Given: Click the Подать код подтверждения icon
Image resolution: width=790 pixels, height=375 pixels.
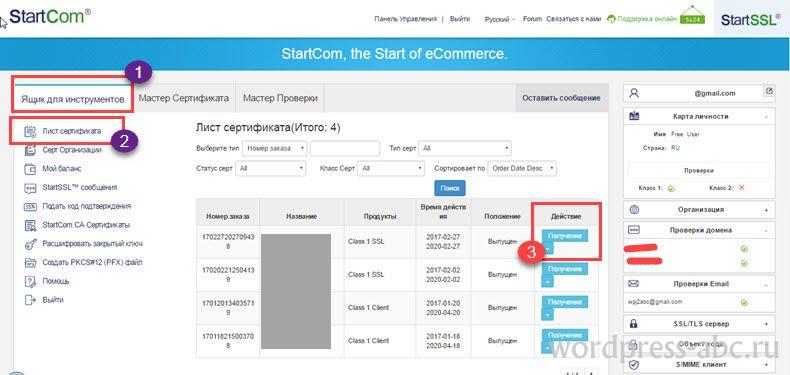Looking at the screenshot, I should pyautogui.click(x=30, y=206).
